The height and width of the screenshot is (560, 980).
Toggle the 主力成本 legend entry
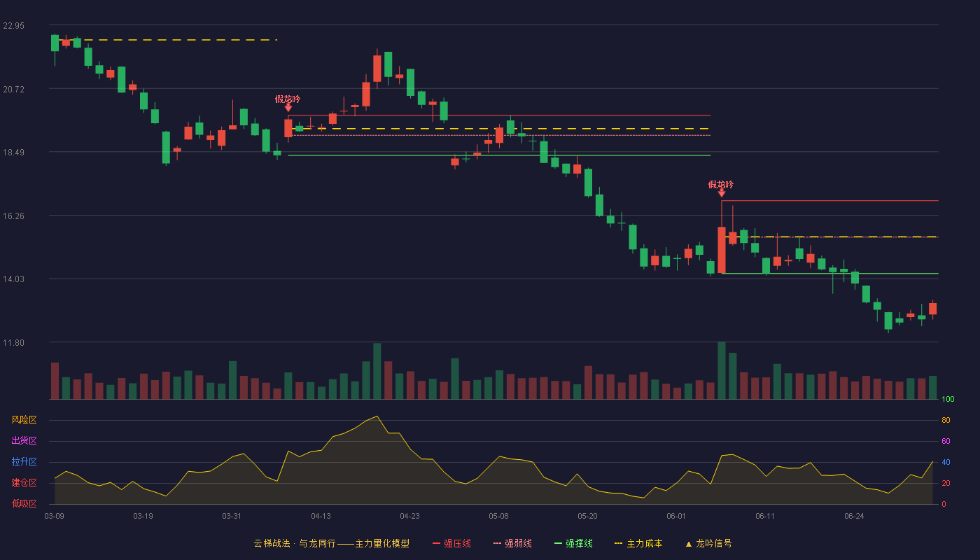pyautogui.click(x=638, y=543)
